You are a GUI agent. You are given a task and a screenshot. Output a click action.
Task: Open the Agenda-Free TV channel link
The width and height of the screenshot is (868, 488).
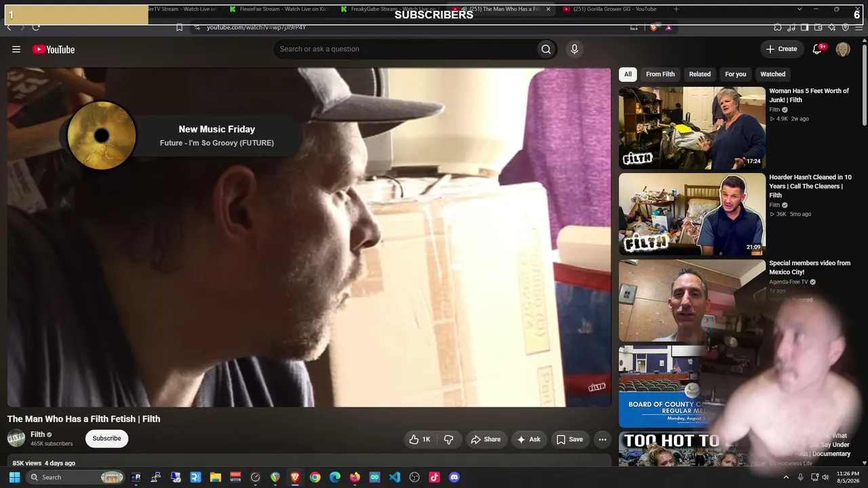click(x=789, y=282)
